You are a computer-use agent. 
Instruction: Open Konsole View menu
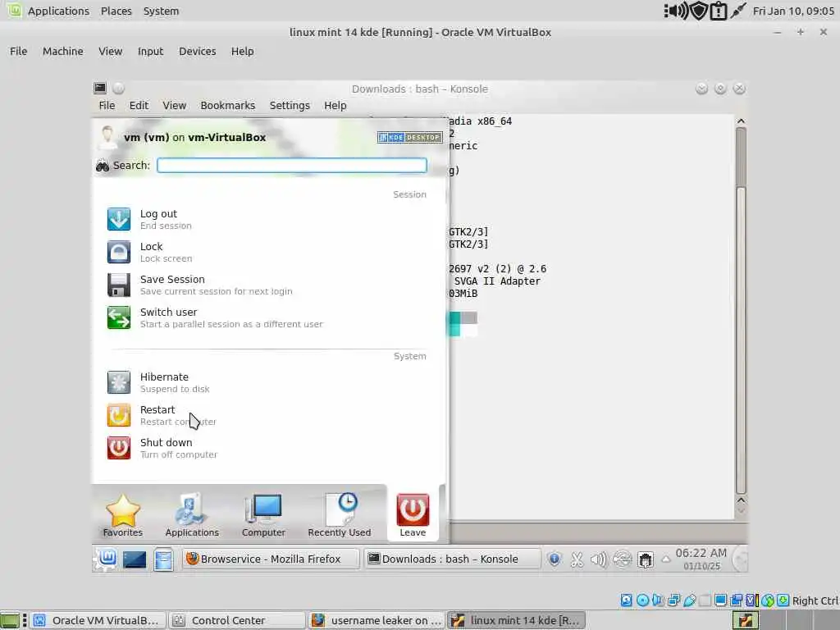(174, 106)
